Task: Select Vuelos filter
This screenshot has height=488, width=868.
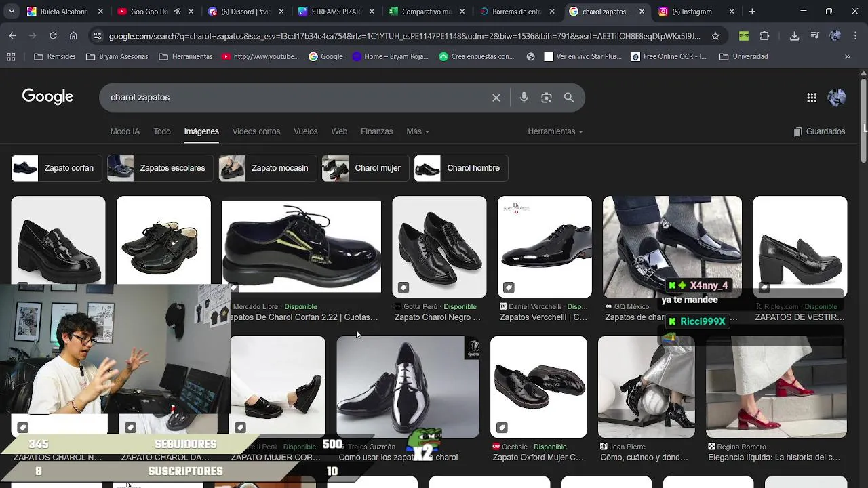Action: 305,131
